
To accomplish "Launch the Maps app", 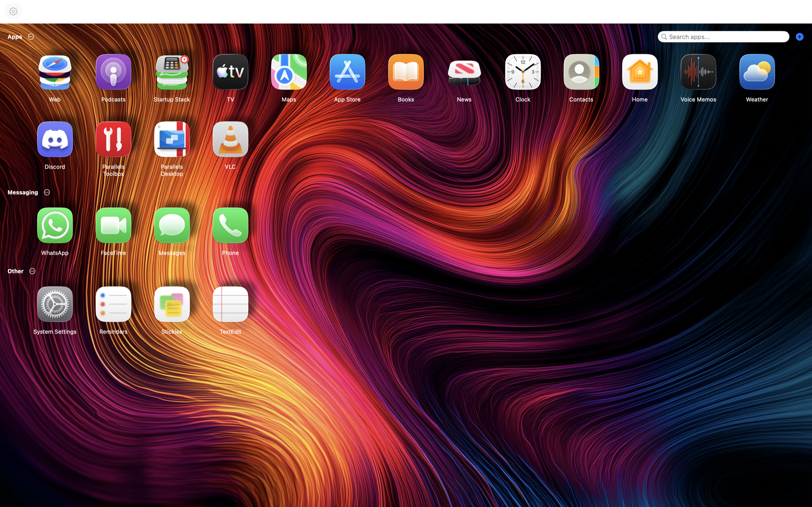I will pos(288,72).
